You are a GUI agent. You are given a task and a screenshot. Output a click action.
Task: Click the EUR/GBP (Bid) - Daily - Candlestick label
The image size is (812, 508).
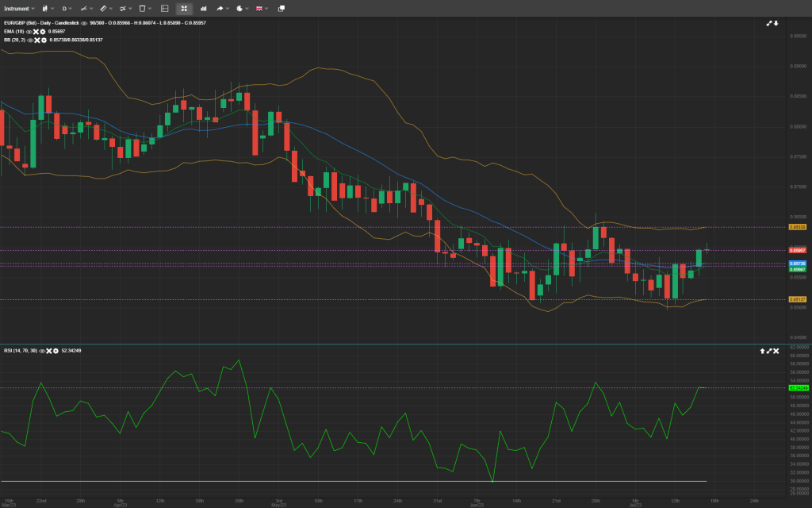coord(41,23)
